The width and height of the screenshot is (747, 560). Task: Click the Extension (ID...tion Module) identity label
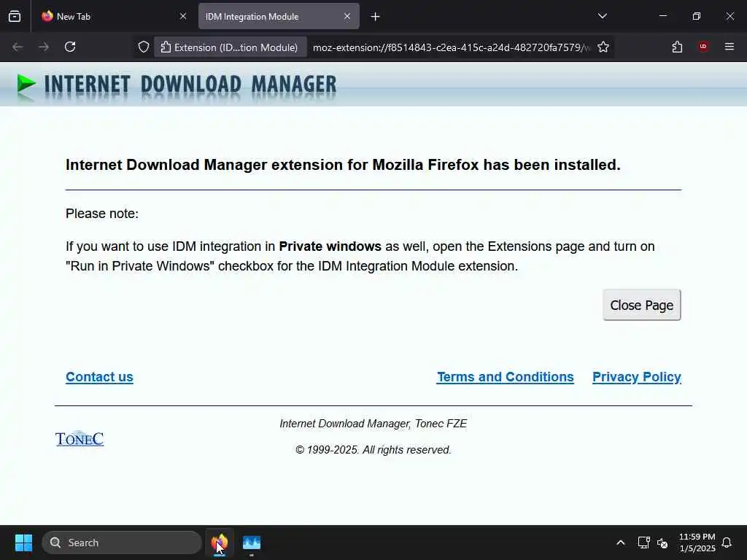(x=230, y=47)
